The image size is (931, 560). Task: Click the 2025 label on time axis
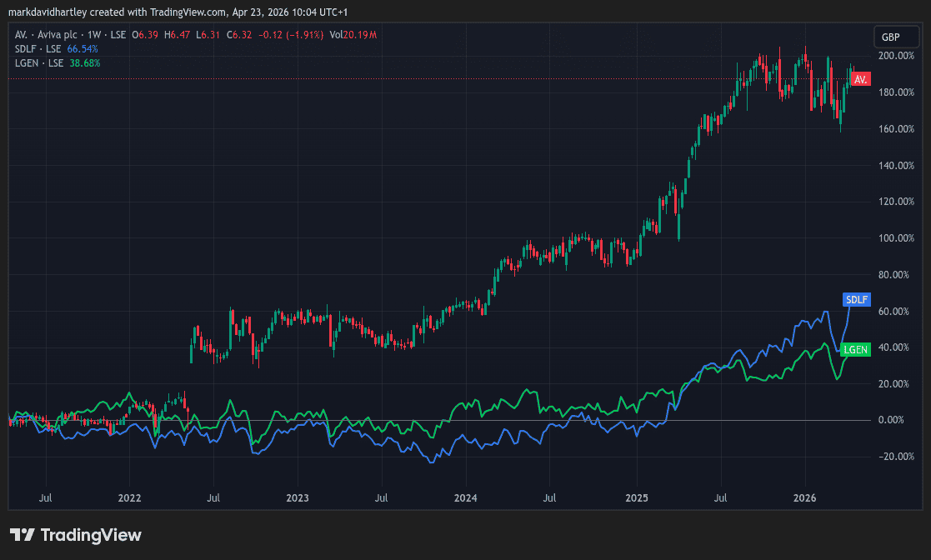pyautogui.click(x=636, y=497)
